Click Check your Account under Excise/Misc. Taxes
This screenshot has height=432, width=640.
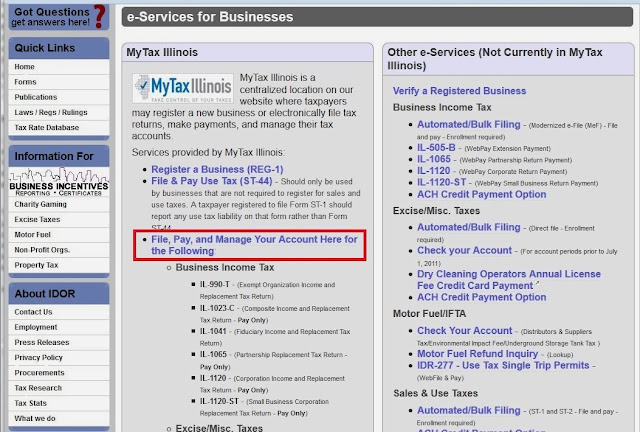click(464, 250)
